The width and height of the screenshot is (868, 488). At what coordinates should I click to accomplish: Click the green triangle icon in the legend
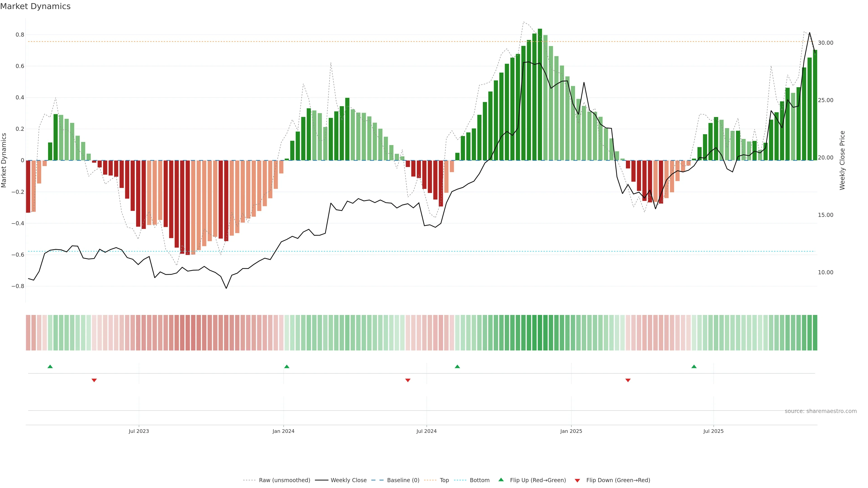(x=501, y=480)
